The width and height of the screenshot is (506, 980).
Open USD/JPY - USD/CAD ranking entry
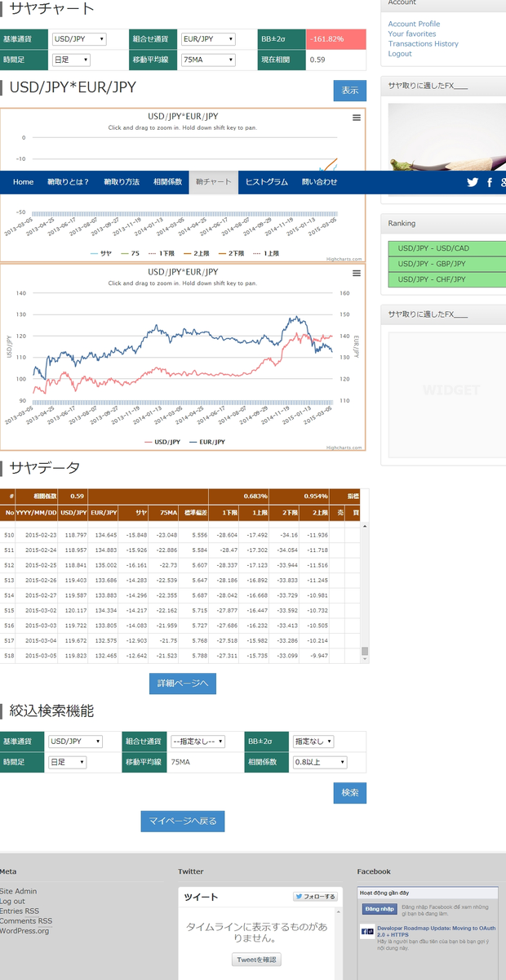[447, 248]
